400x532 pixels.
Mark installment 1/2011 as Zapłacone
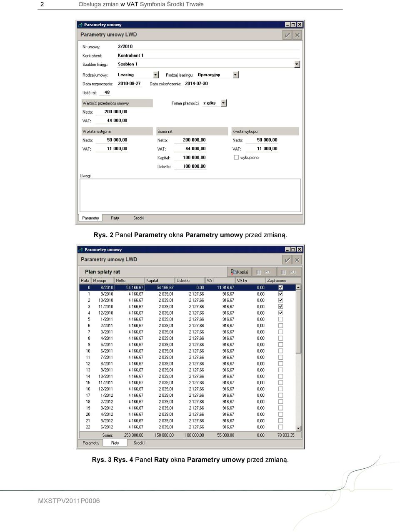280,319
